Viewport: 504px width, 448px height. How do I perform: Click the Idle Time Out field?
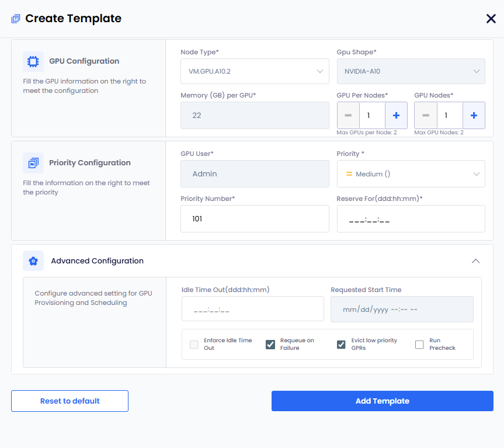(252, 309)
